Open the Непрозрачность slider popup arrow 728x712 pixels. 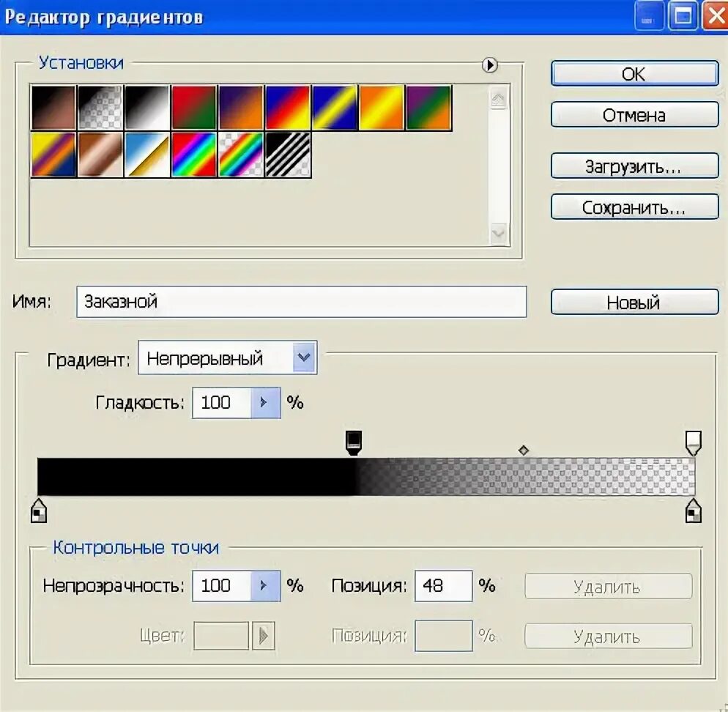point(266,586)
